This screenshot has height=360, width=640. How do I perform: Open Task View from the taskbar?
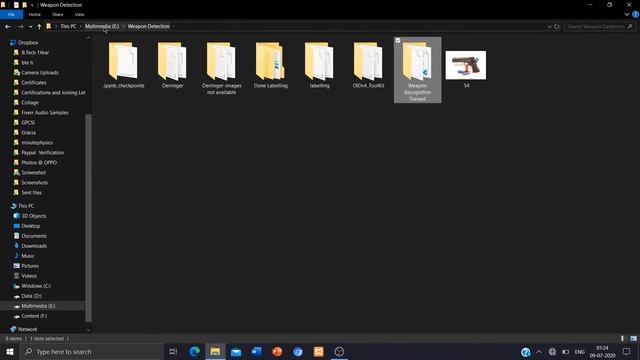pyautogui.click(x=173, y=351)
